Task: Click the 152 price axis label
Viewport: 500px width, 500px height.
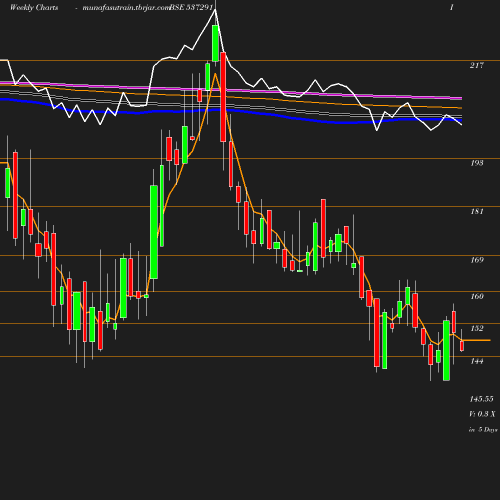Action: coord(477,329)
